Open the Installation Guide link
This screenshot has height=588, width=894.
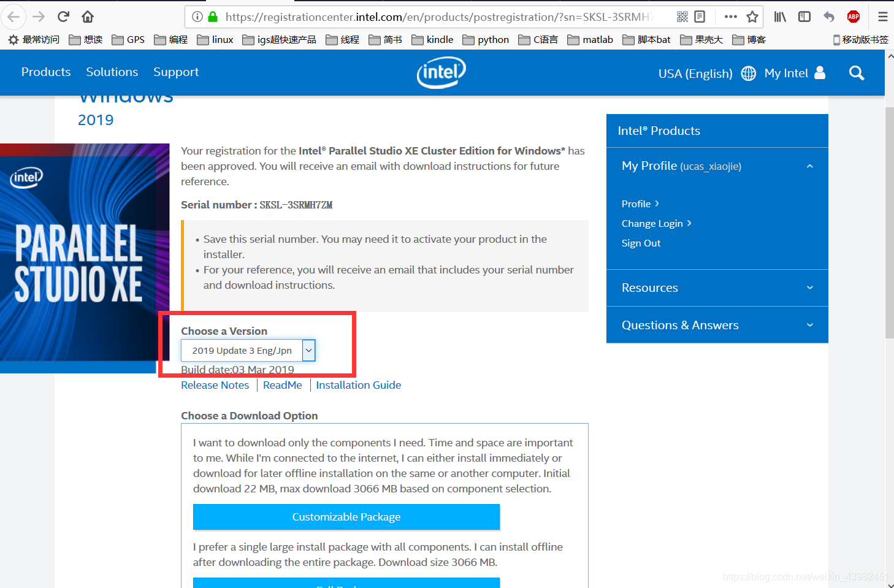click(x=359, y=385)
